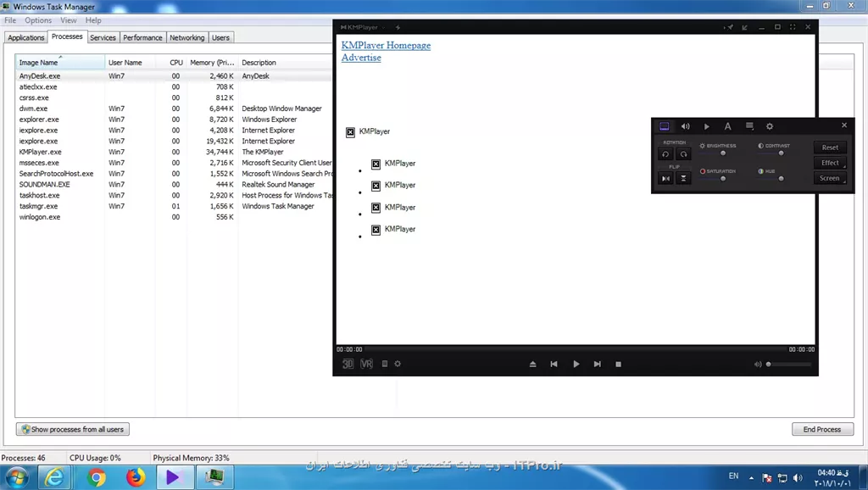
Task: Open the Help menu in Task Manager
Action: tap(93, 20)
